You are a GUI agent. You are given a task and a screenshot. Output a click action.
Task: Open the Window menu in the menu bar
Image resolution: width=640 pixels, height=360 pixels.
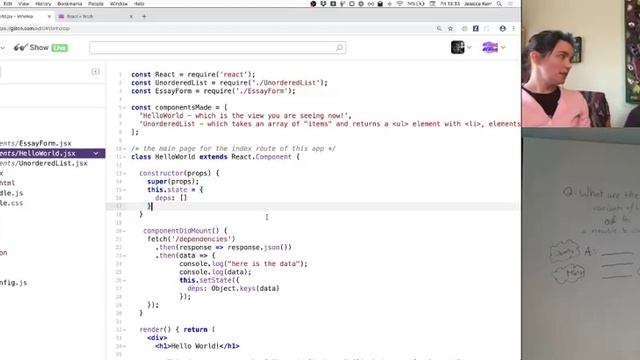pyautogui.click(x=119, y=4)
